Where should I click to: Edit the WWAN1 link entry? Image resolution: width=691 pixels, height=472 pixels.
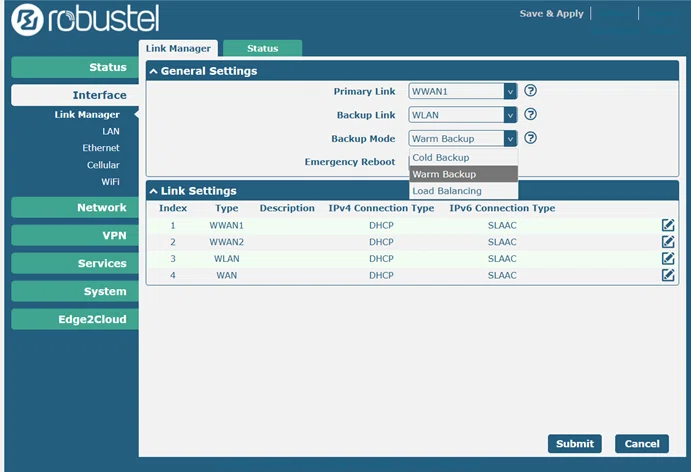668,225
